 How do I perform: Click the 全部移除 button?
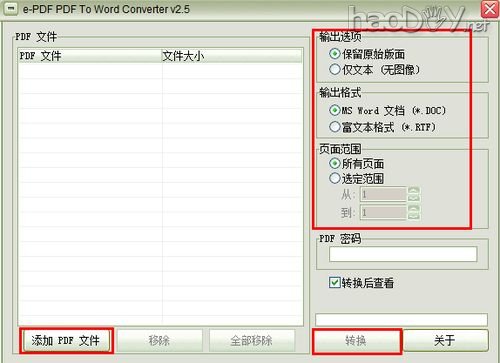[252, 340]
